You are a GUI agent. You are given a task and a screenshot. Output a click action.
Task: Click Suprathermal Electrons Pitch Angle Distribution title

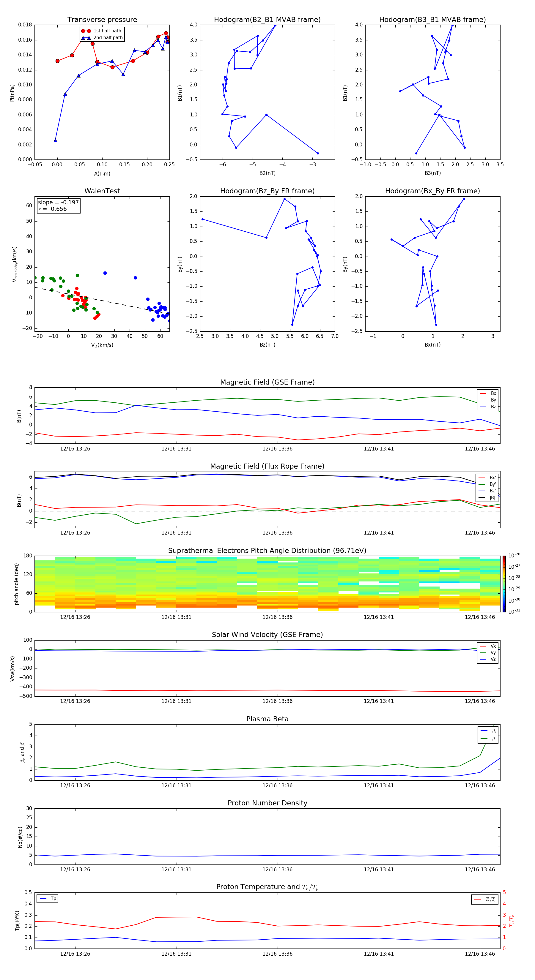point(267,551)
